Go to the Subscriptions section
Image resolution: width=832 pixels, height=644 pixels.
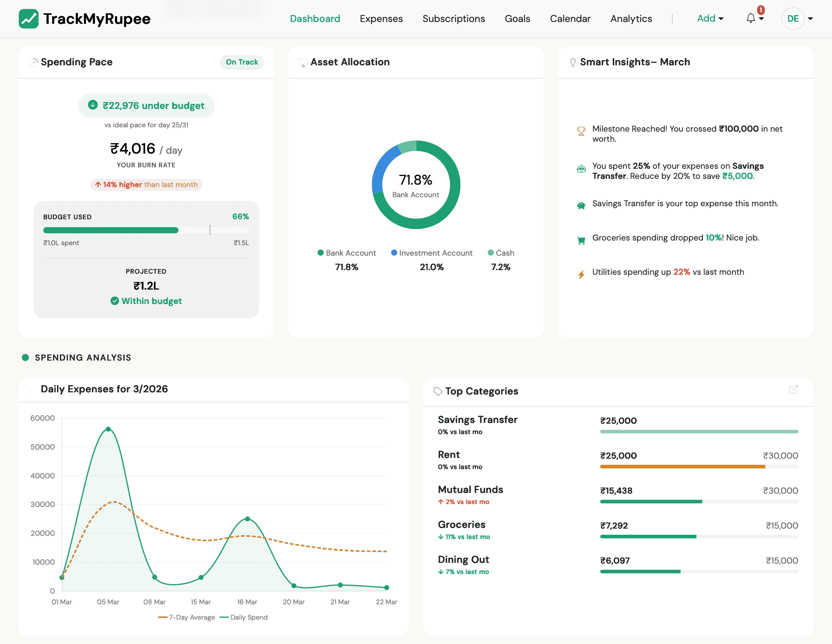[453, 18]
